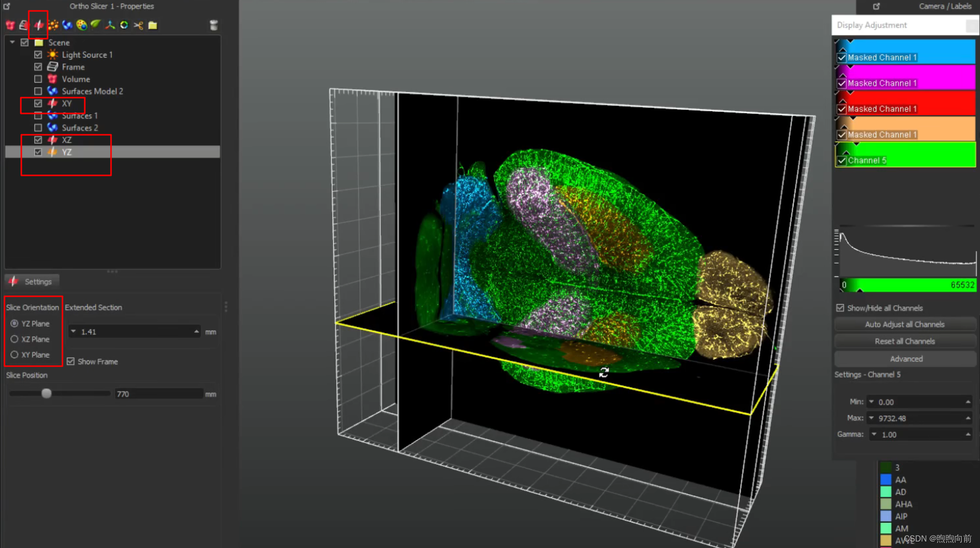Add new Surfaces object icon

(67, 25)
